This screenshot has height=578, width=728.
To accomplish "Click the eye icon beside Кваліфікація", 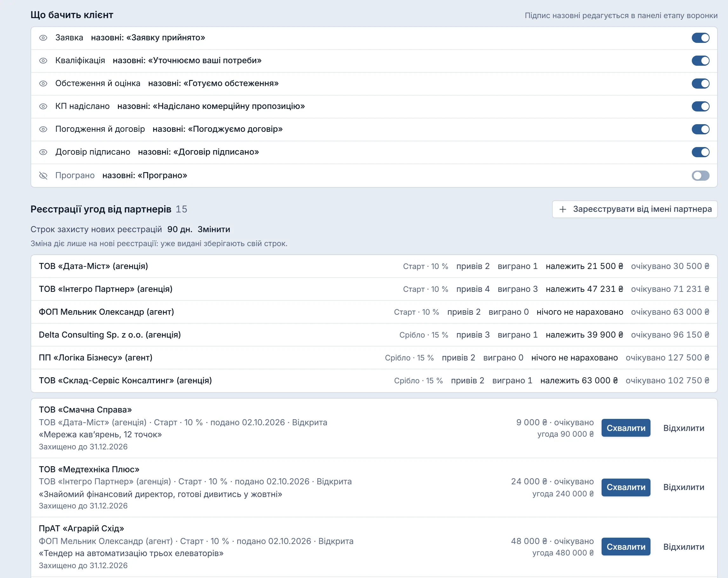I will point(43,61).
